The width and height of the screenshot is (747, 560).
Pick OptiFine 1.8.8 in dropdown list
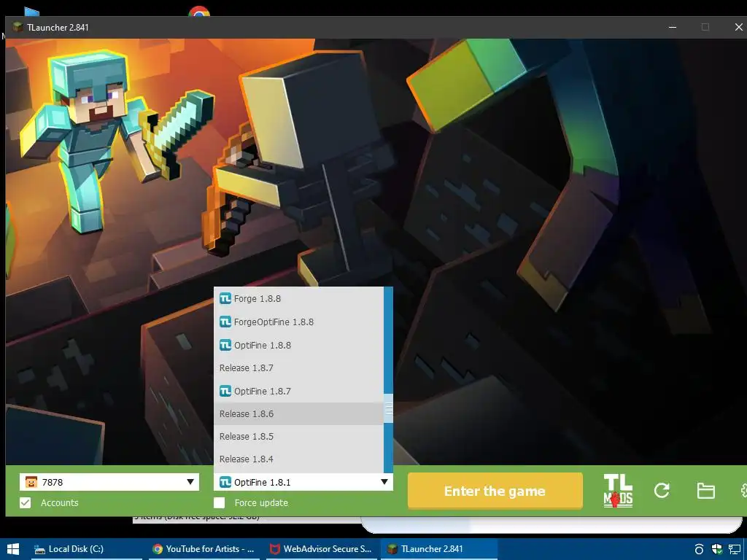298,345
